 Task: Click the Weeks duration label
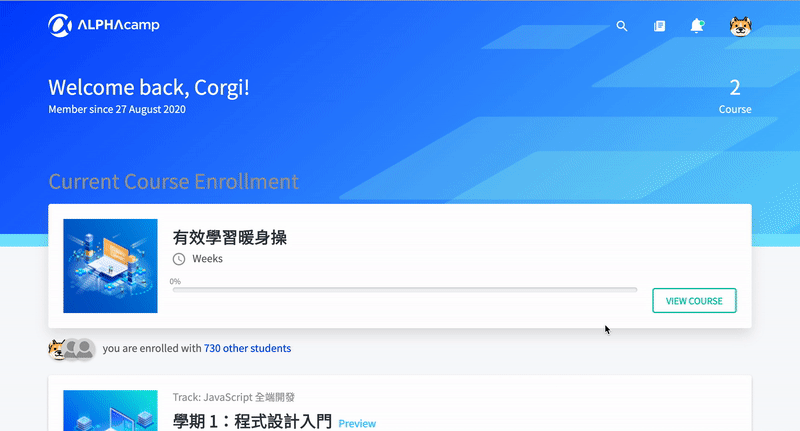point(207,259)
